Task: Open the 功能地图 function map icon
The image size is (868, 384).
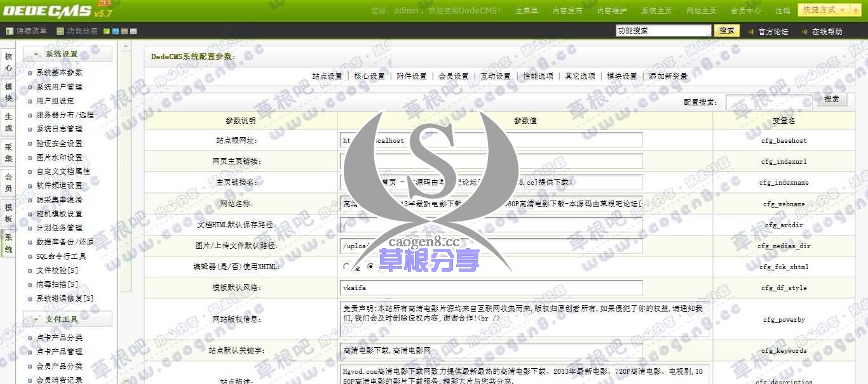Action: point(59,30)
